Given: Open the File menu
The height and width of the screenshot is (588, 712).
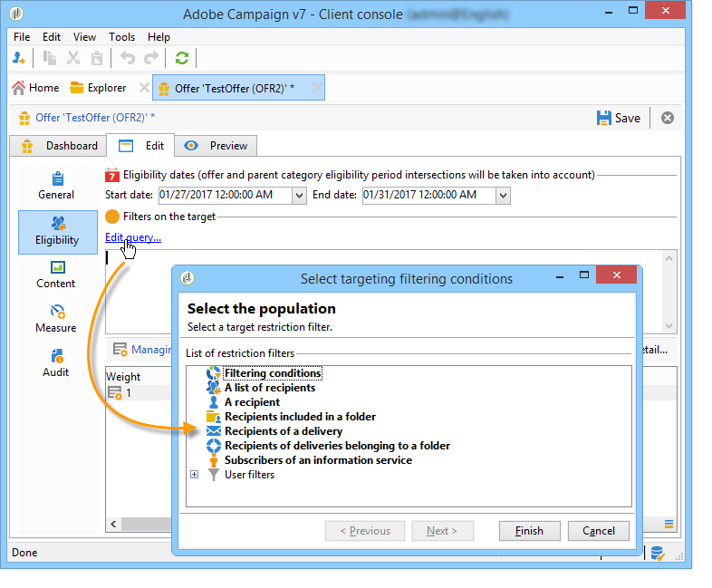Looking at the screenshot, I should 22,37.
